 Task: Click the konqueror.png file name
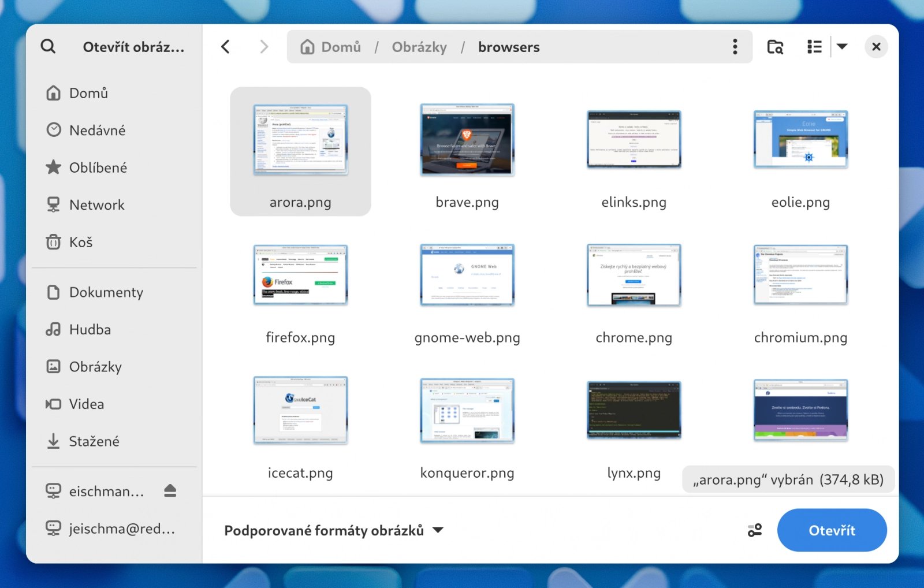[467, 472]
